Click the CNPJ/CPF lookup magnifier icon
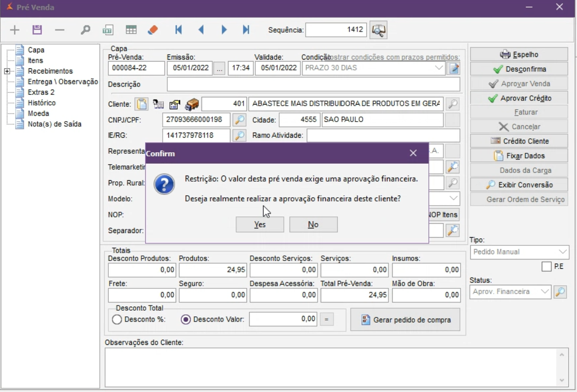Viewport: 577px width, 392px height. point(239,120)
